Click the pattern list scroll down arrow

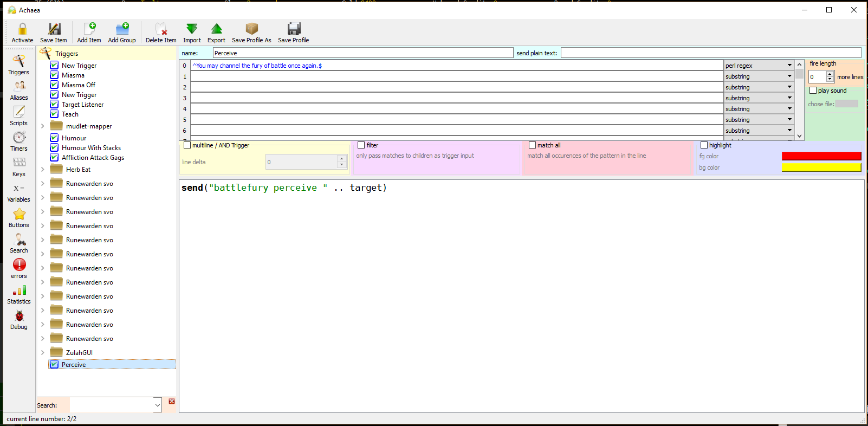799,136
